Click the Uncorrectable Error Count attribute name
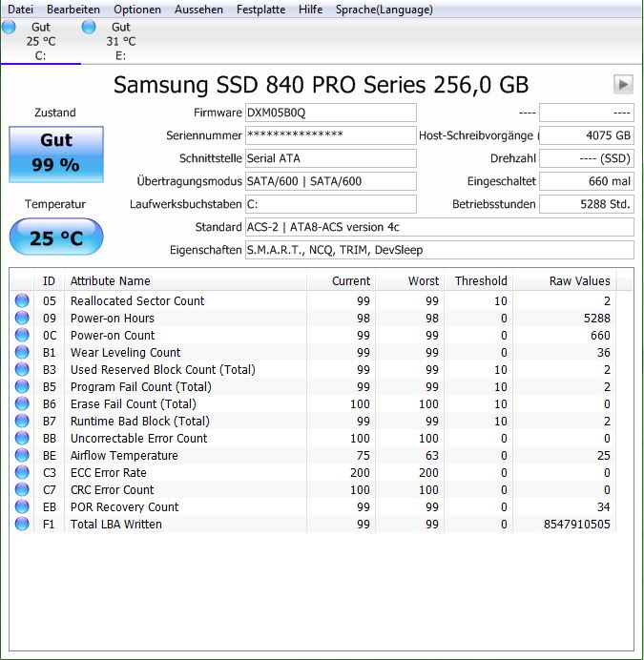 click(x=138, y=438)
